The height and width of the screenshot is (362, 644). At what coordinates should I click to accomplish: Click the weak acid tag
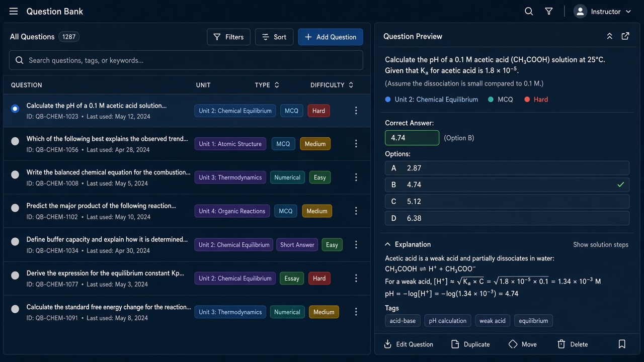(x=493, y=321)
